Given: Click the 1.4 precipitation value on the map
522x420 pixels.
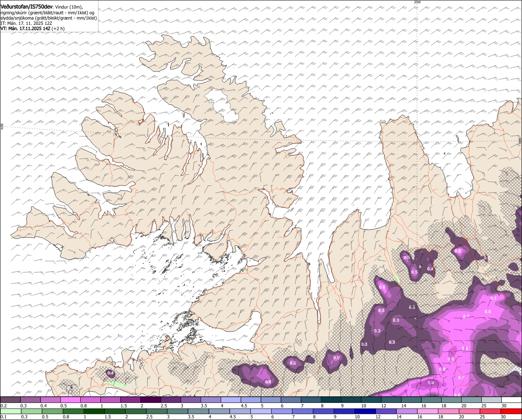Looking at the screenshot, I should [x=431, y=382].
